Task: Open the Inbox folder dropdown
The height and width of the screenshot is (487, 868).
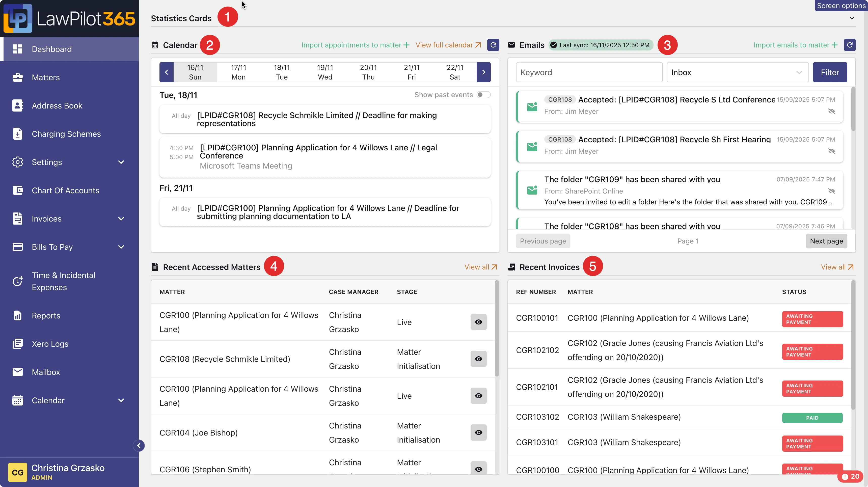Action: click(x=737, y=72)
